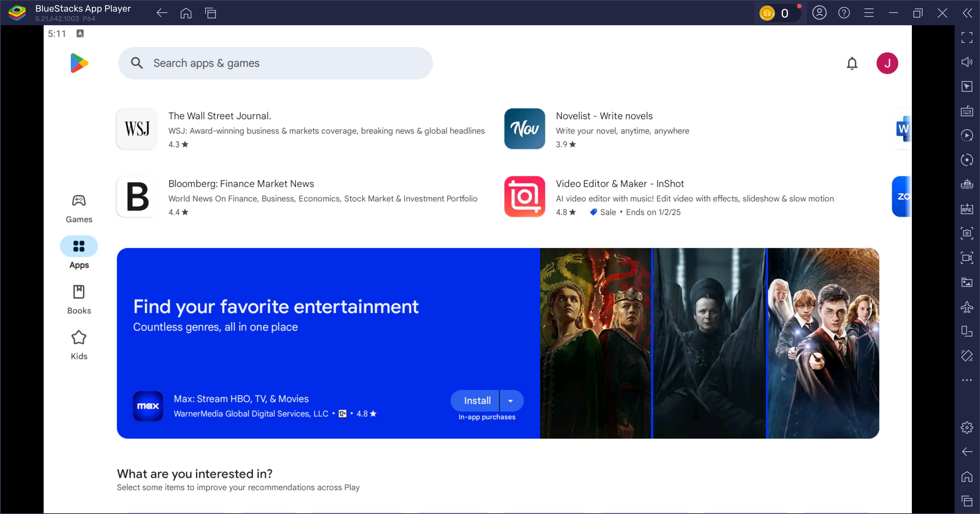Screen dimensions: 980x514
Task: Collapse the side toolbar with double chevron
Action: click(967, 13)
